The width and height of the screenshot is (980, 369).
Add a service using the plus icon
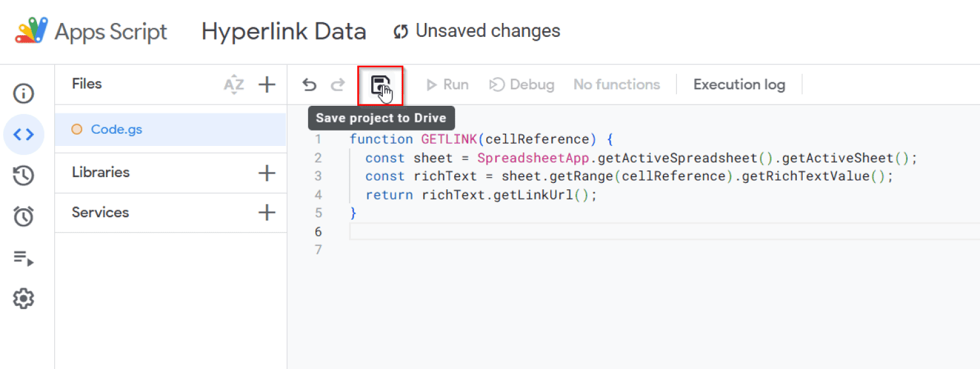(267, 213)
